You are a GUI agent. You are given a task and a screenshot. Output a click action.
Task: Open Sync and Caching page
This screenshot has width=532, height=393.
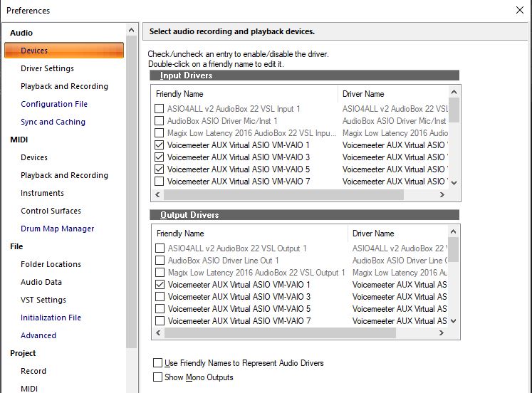[x=53, y=122]
